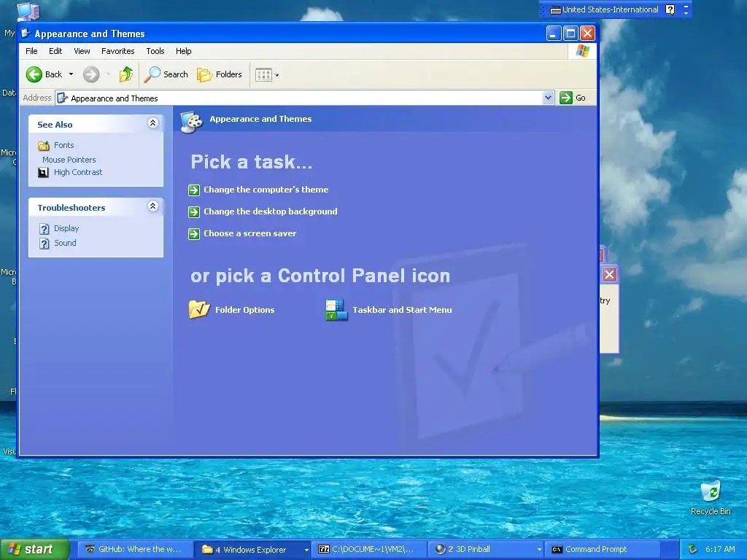This screenshot has width=747, height=560.
Task: Choose Change the computer's theme
Action: point(266,190)
